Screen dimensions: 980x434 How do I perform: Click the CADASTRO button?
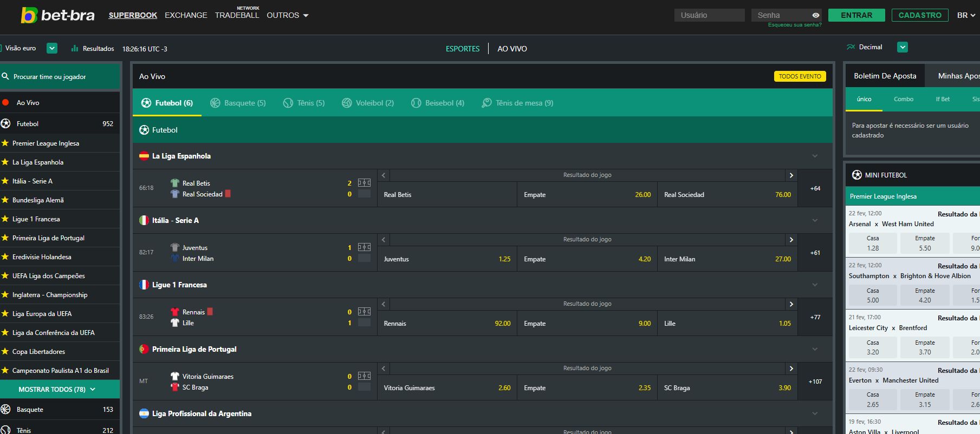[920, 15]
